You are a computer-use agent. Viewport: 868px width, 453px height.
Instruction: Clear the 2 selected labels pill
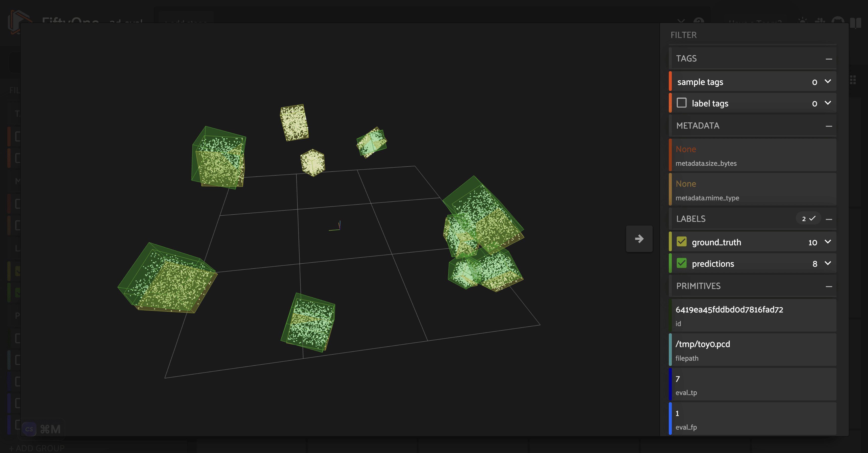pos(808,219)
